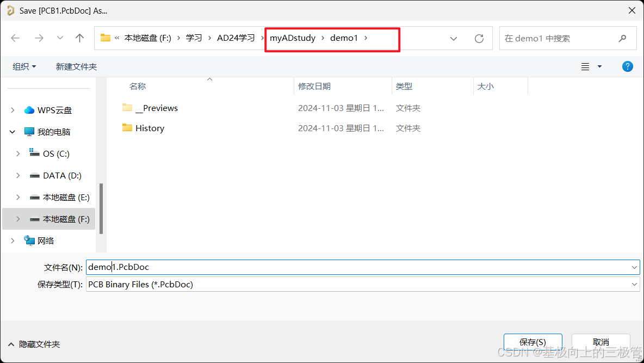Open recent locations dropdown chevron

point(60,38)
